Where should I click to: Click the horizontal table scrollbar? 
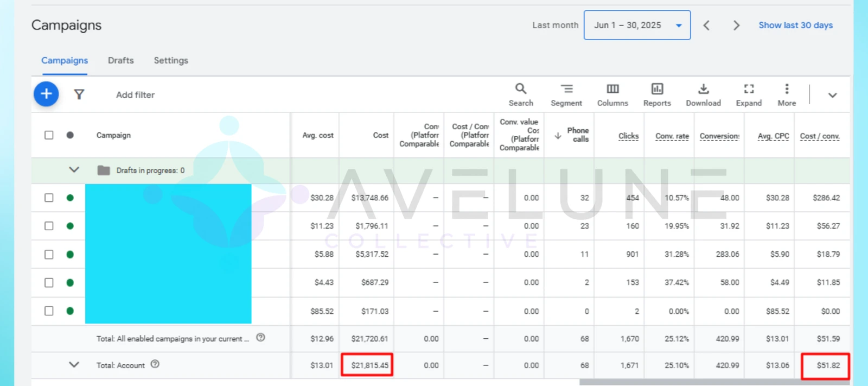[714, 382]
